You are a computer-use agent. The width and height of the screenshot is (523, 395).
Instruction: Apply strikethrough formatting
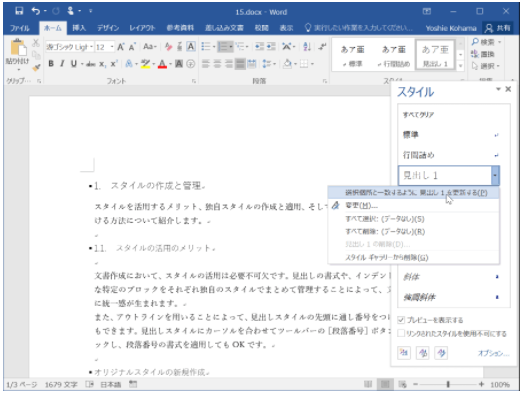[91, 64]
